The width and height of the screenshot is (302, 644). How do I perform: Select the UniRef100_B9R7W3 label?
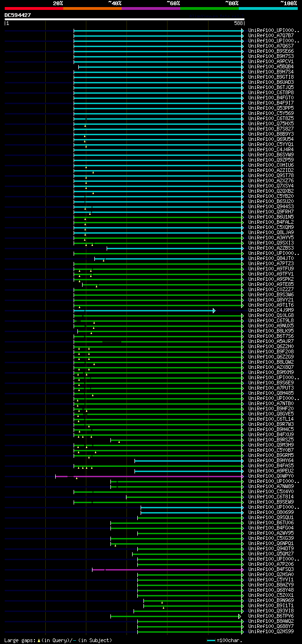click(x=271, y=424)
